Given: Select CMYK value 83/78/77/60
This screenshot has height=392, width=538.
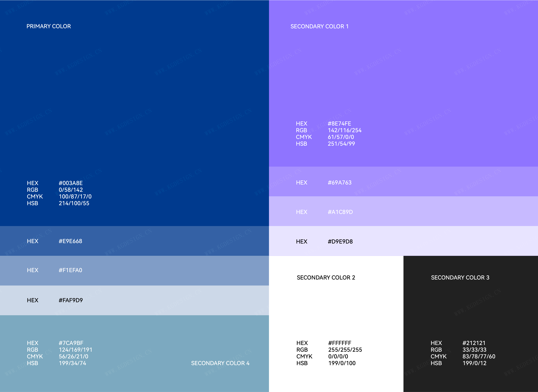Looking at the screenshot, I should (x=479, y=356).
